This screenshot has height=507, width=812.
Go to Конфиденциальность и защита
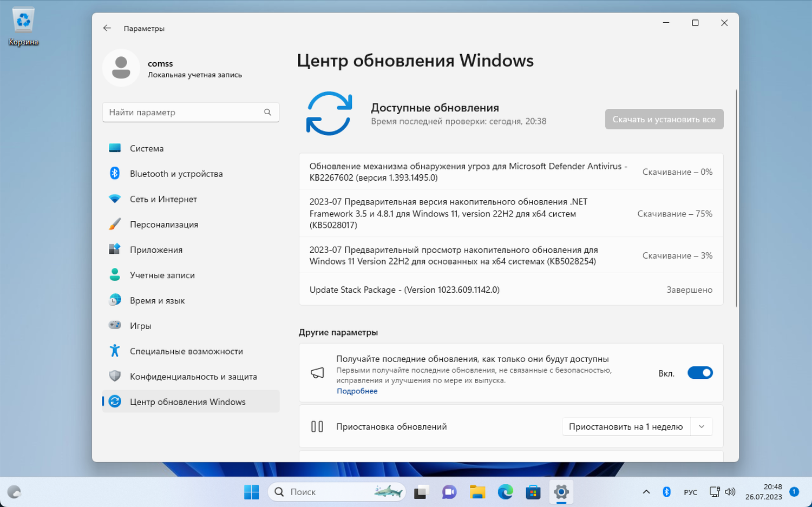191,376
